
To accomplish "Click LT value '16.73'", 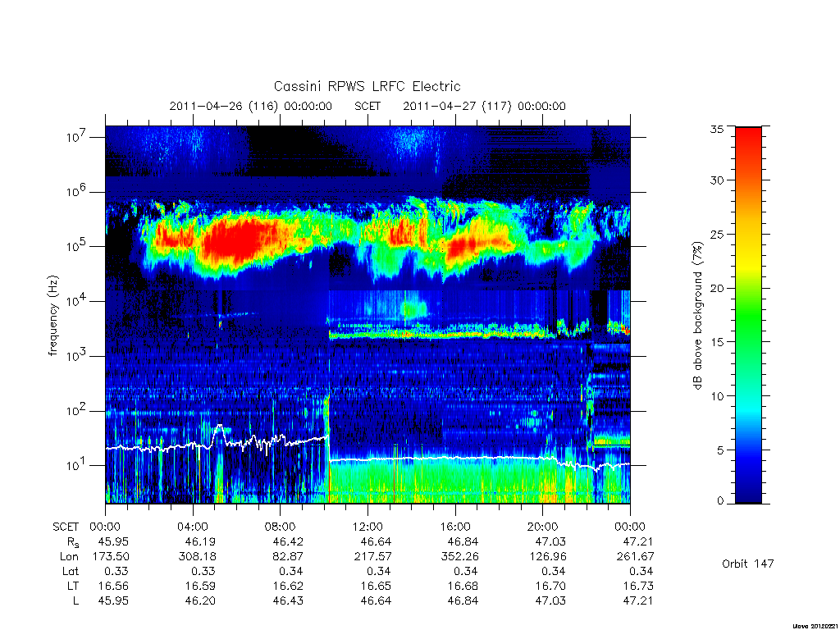I will click(x=638, y=586).
